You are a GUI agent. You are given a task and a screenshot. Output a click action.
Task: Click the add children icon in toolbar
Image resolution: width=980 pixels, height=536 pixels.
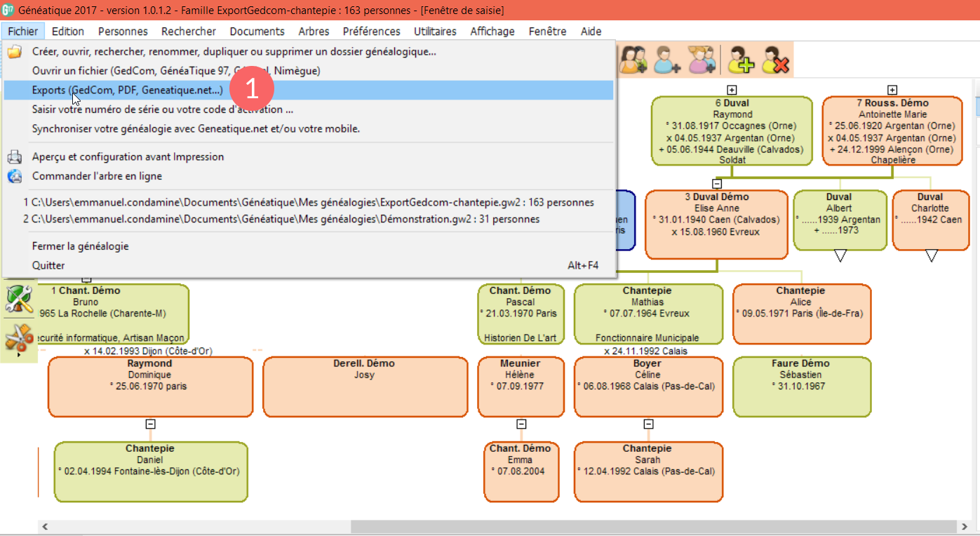click(x=702, y=60)
